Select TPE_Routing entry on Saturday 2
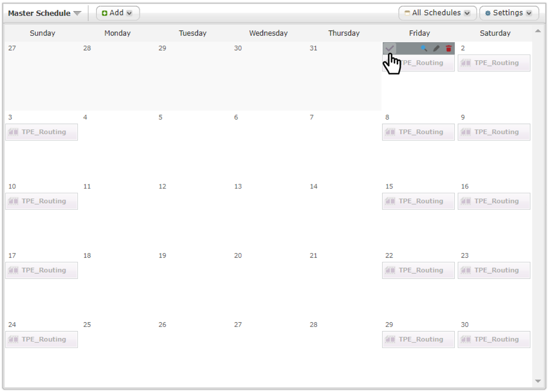Image resolution: width=548 pixels, height=392 pixels. 494,63
